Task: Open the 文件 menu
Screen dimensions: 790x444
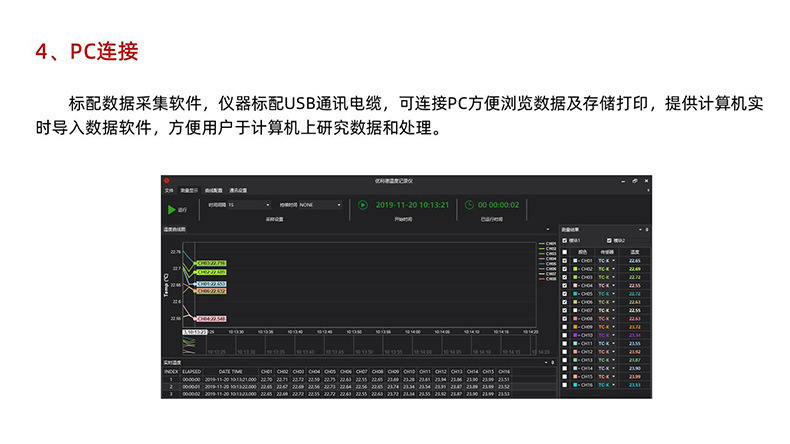Action: point(169,191)
